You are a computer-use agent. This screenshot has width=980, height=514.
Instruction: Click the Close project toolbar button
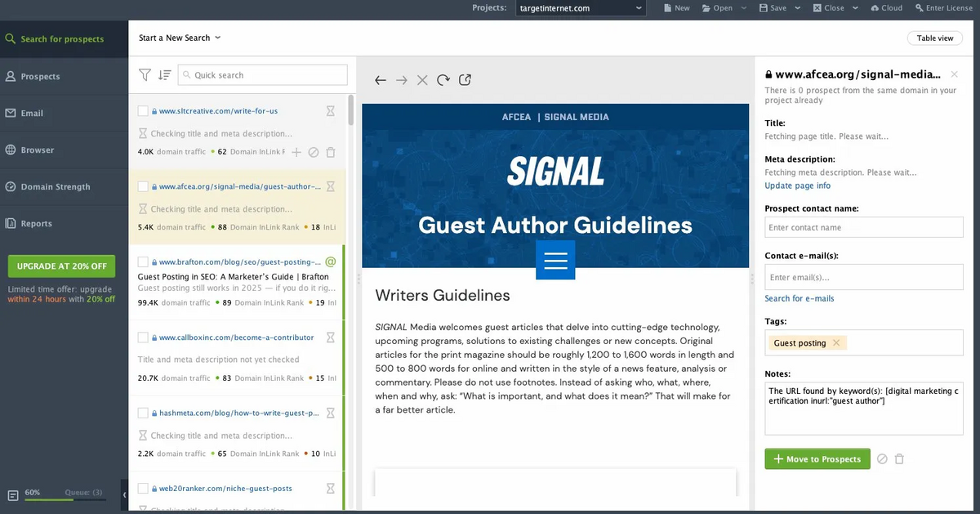[829, 8]
